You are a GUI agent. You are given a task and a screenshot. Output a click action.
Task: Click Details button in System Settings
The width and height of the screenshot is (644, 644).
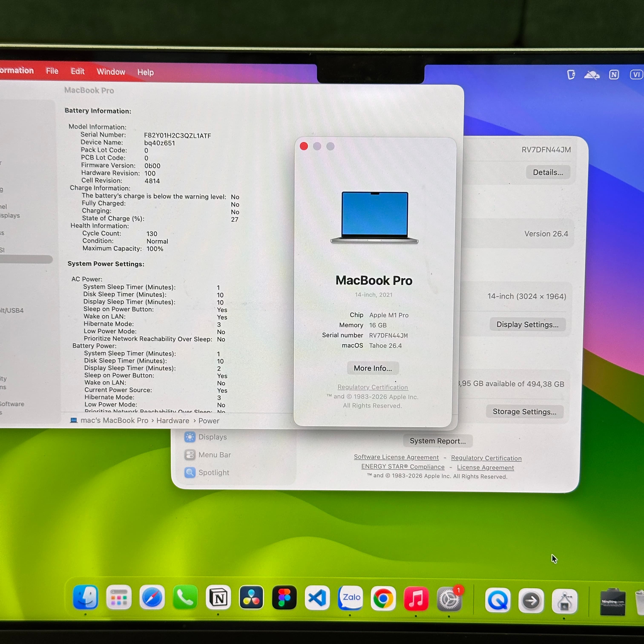coord(548,172)
